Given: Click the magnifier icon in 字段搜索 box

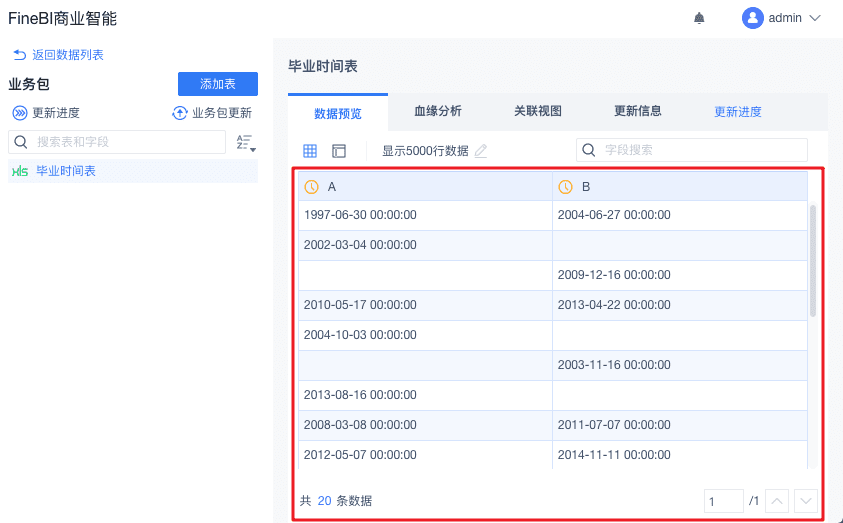Looking at the screenshot, I should 589,150.
